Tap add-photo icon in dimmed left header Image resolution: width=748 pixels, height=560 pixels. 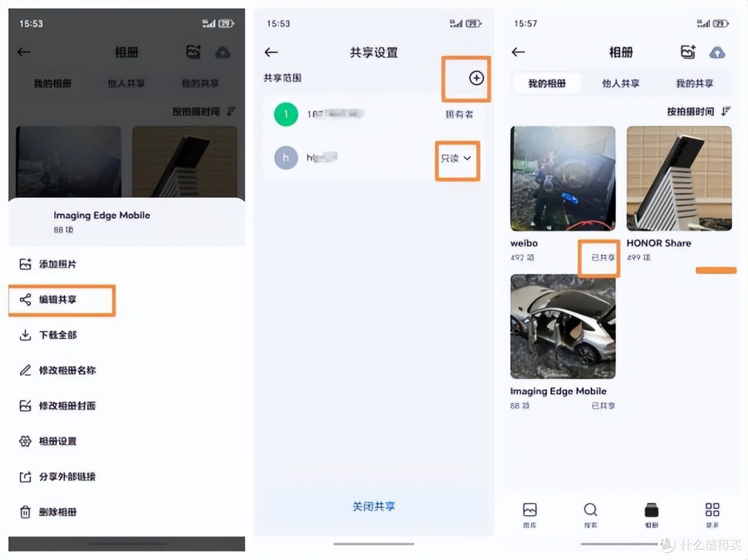pos(193,52)
